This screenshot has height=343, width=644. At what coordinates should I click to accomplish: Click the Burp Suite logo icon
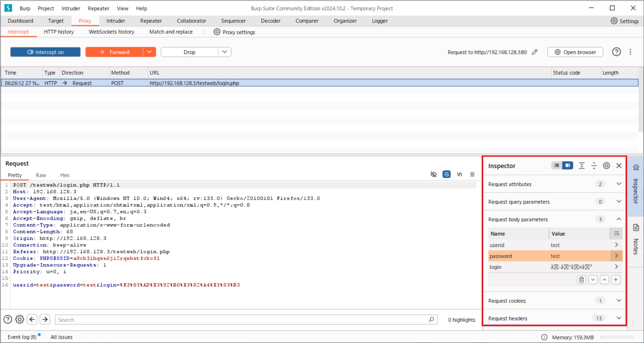point(8,8)
